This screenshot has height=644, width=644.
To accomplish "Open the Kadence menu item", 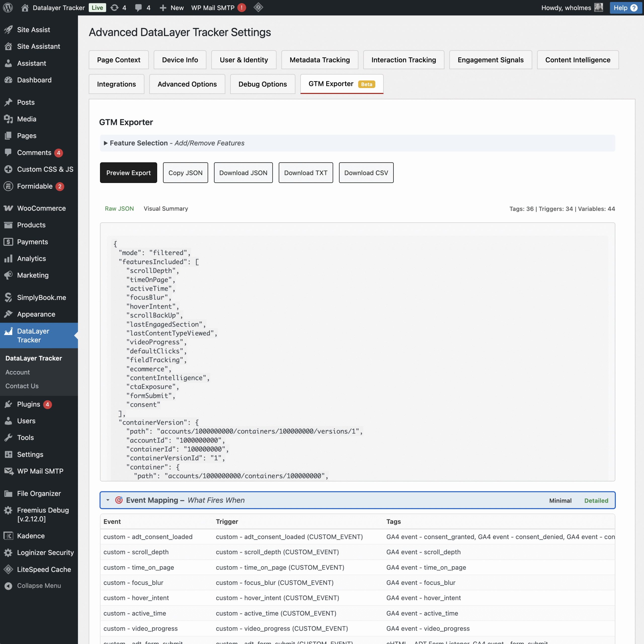I will (39, 536).
